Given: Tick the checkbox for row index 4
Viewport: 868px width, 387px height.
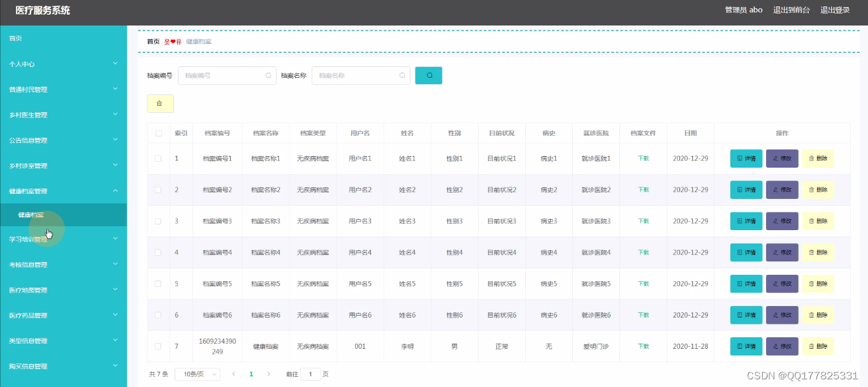Looking at the screenshot, I should pos(158,252).
